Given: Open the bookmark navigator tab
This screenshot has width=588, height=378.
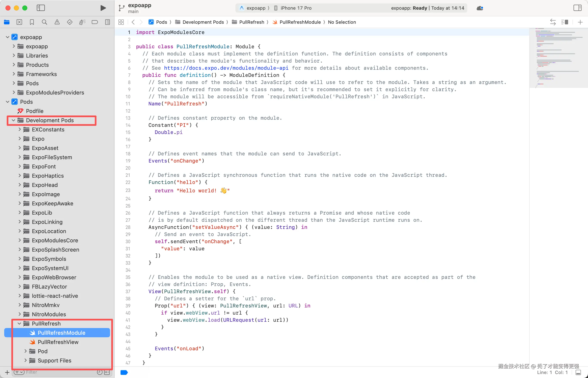Looking at the screenshot, I should 32,22.
